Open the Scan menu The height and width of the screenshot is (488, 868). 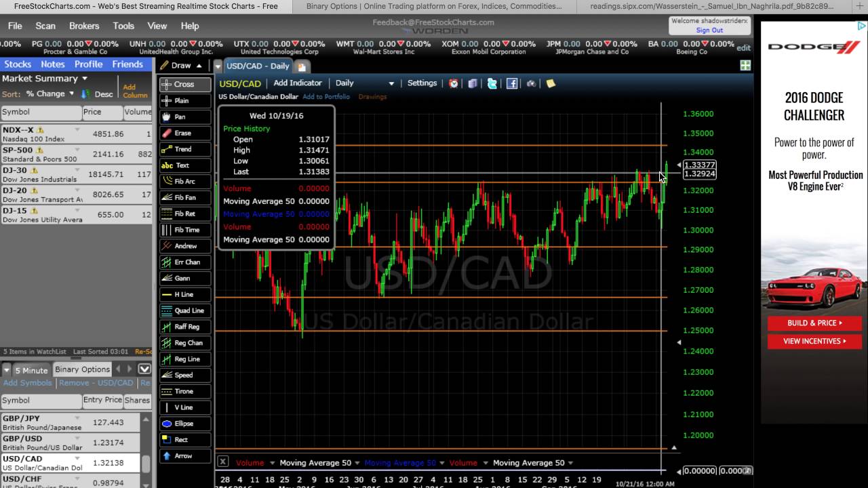[x=45, y=26]
